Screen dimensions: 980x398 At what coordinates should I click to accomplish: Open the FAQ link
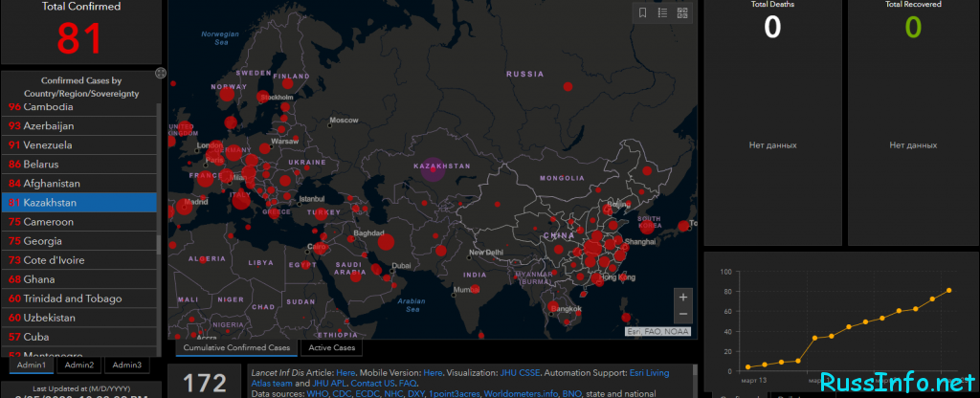point(409,383)
